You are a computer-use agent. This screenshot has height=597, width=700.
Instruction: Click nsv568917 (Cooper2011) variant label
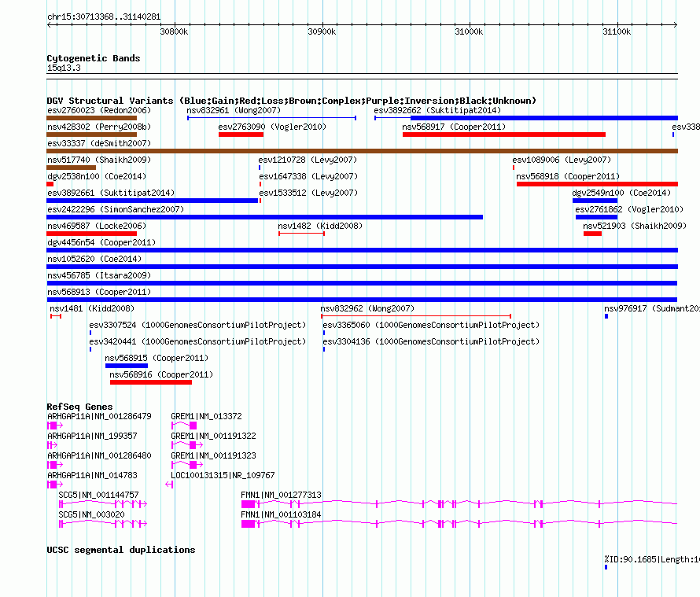454,127
